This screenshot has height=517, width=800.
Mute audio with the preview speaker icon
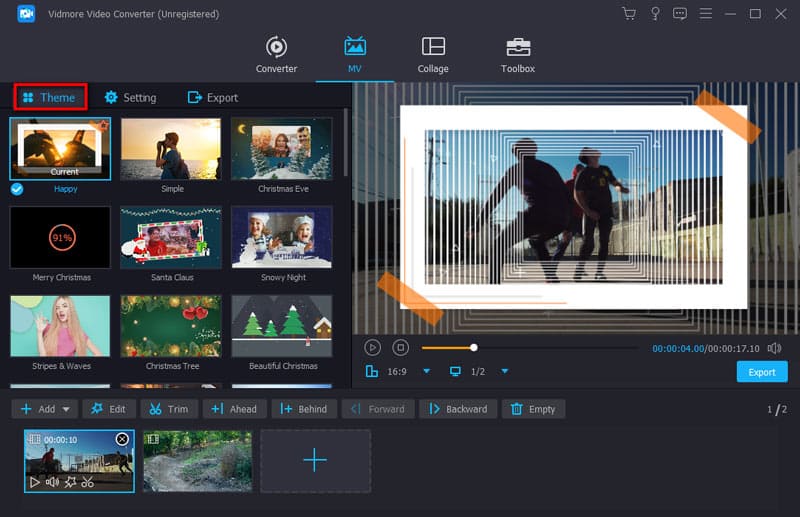coord(774,348)
